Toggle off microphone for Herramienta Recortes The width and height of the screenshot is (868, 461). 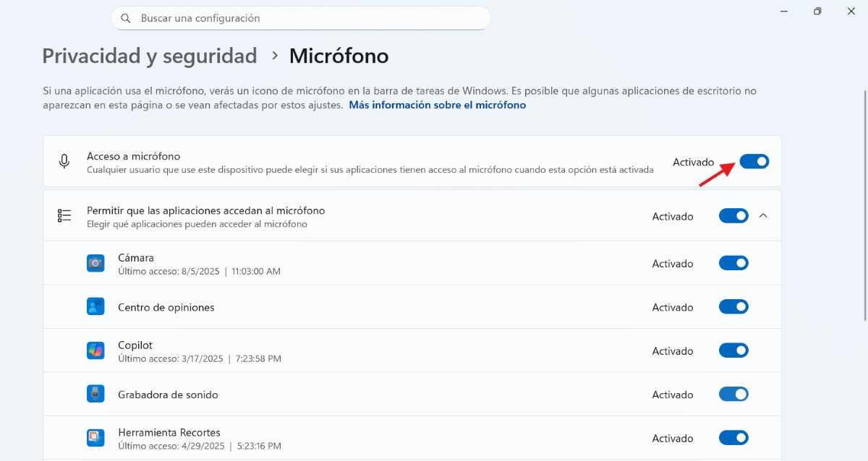click(733, 438)
